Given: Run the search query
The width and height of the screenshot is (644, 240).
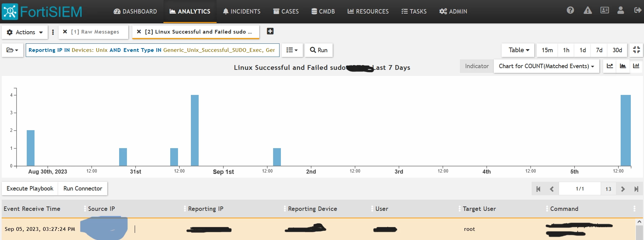Looking at the screenshot, I should pyautogui.click(x=319, y=50).
